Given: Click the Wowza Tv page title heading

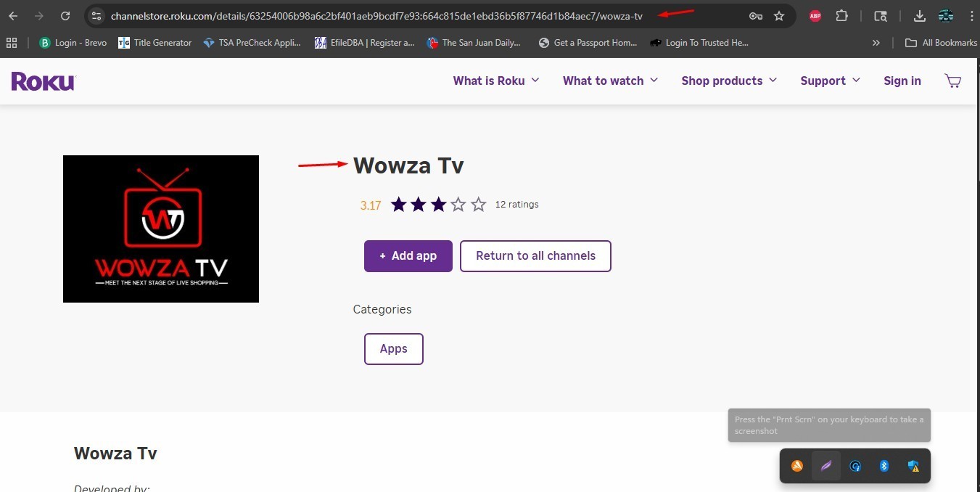Looking at the screenshot, I should point(408,165).
